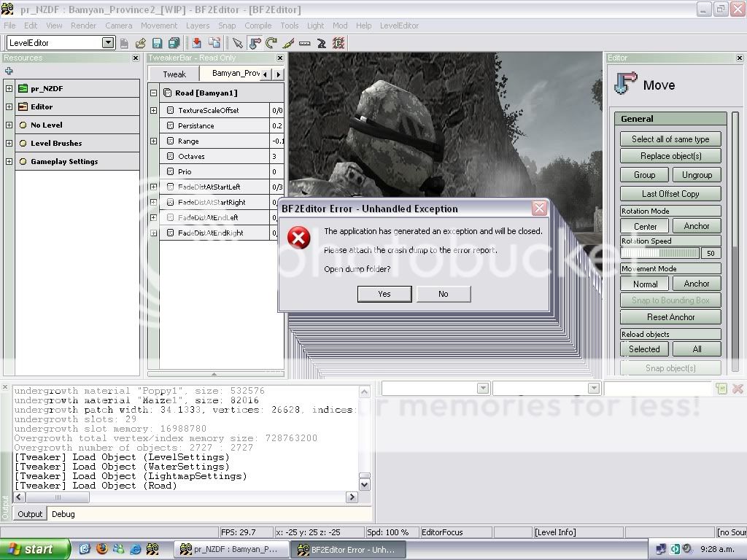Open the LevelEditor mode dropdown
Image resolution: width=747 pixels, height=560 pixels.
click(x=108, y=43)
